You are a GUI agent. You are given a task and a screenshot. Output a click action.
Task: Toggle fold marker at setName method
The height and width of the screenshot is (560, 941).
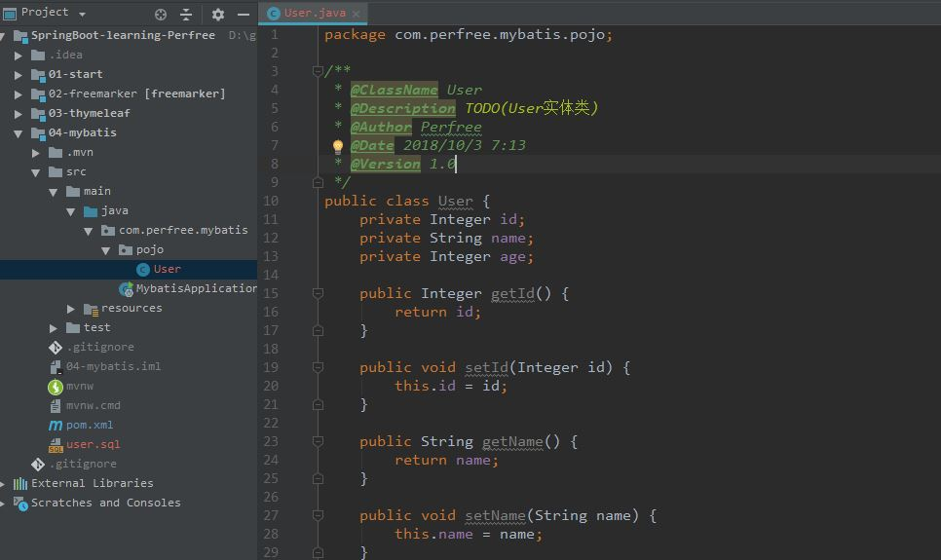point(318,515)
